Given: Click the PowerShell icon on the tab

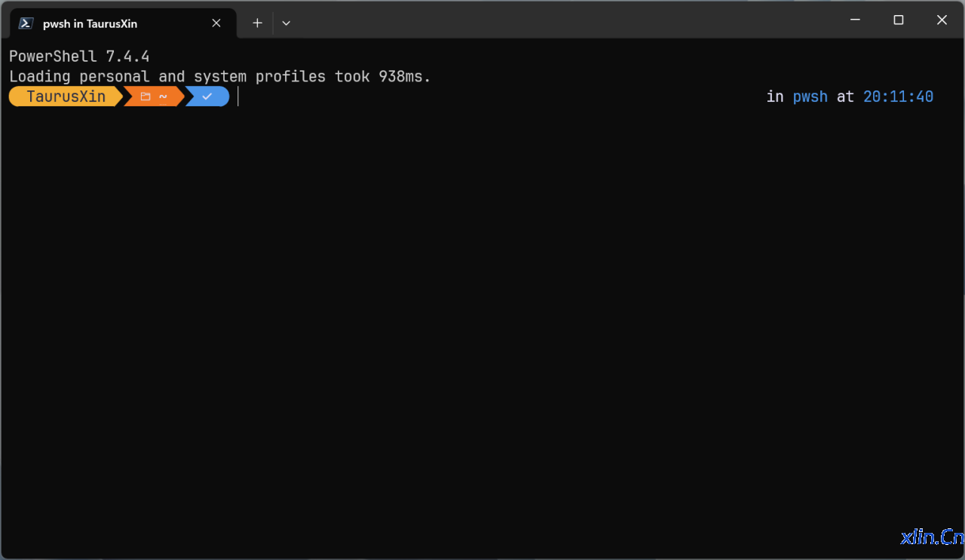Looking at the screenshot, I should tap(26, 23).
